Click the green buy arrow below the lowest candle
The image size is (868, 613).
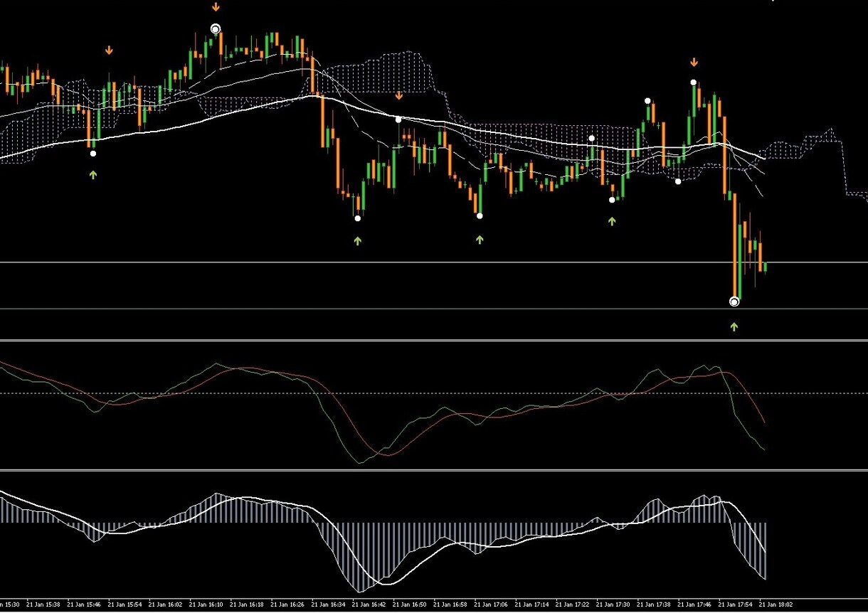734,326
